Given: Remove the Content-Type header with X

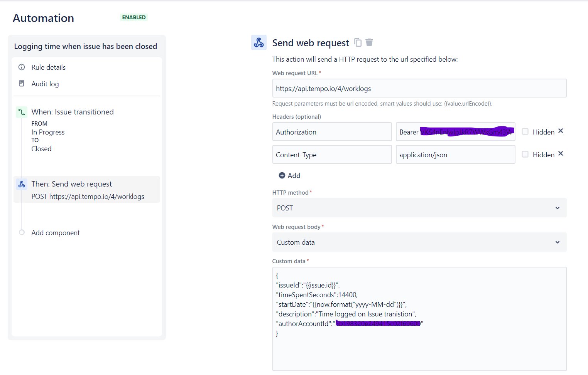Looking at the screenshot, I should coord(561,154).
